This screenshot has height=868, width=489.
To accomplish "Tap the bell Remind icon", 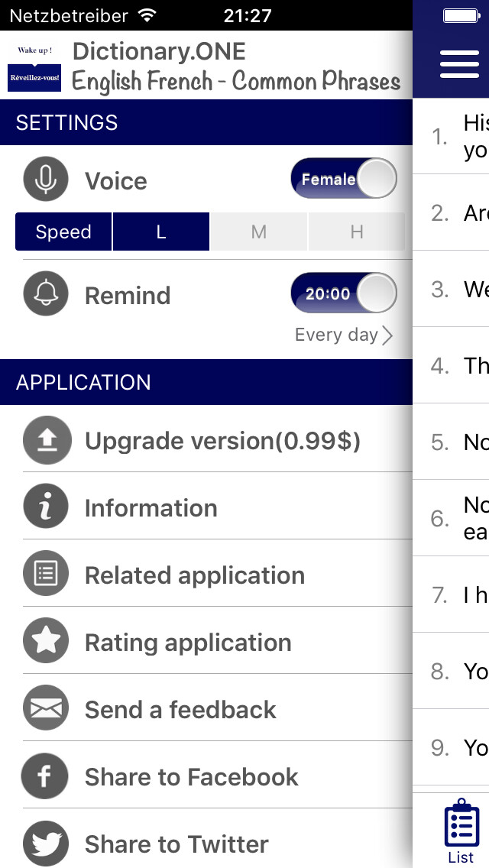I will click(46, 293).
